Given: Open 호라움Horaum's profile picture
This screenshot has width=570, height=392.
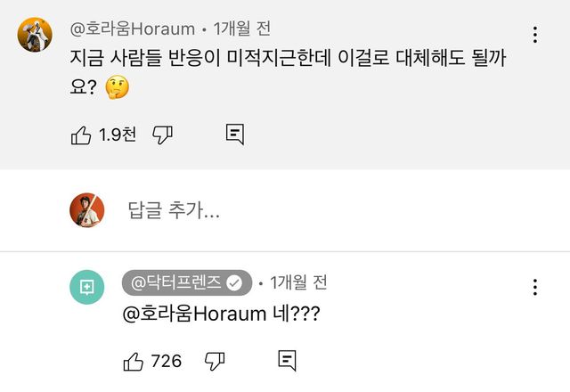Looking at the screenshot, I should [34, 35].
